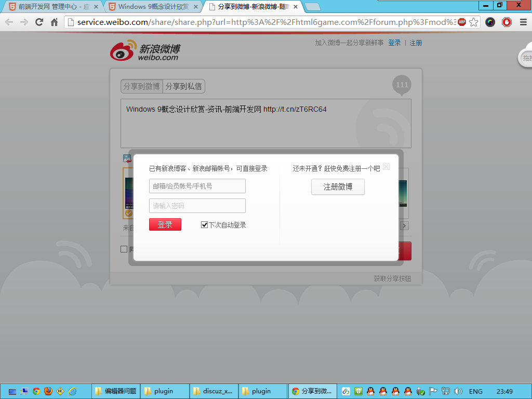Launch the pinned Chrome icon in the taskbar
The width and height of the screenshot is (532, 399).
pyautogui.click(x=36, y=392)
